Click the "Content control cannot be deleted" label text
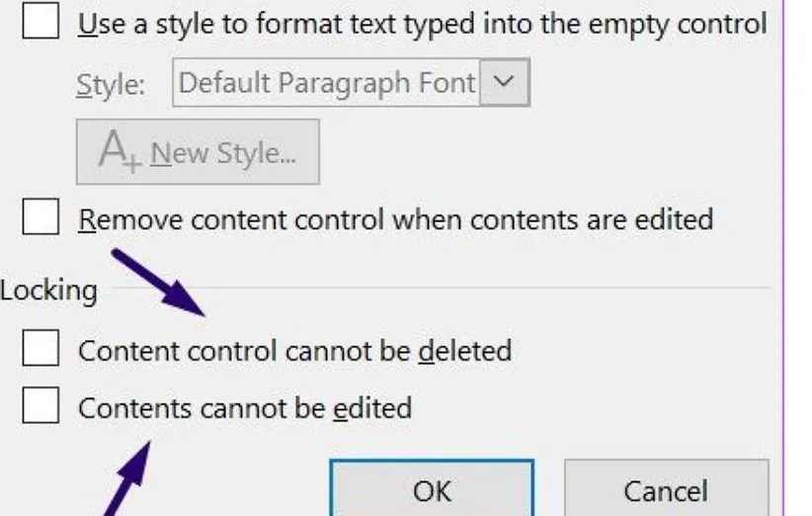 coord(294,350)
